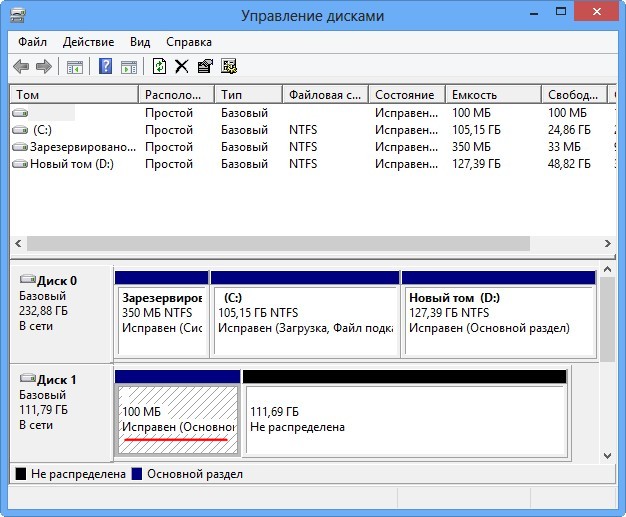Sort by Емкость column header
626x517 pixels.
493,95
